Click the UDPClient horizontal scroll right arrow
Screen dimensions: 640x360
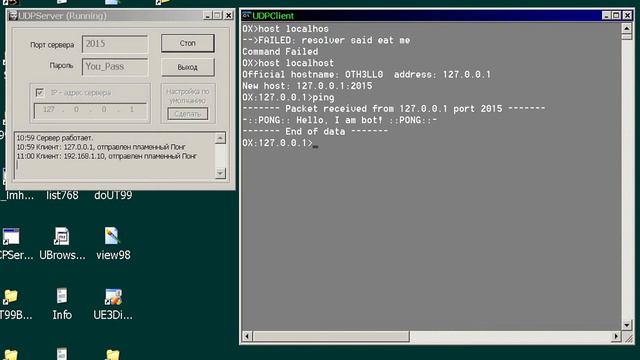pyautogui.click(x=616, y=336)
